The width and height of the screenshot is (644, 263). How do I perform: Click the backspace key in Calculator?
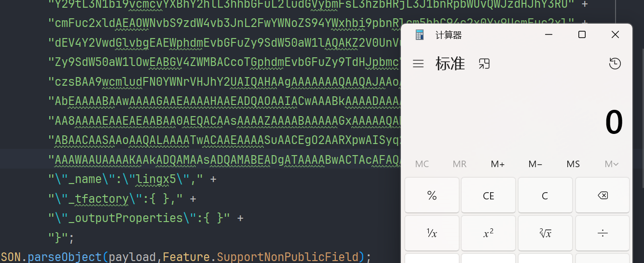[603, 195]
